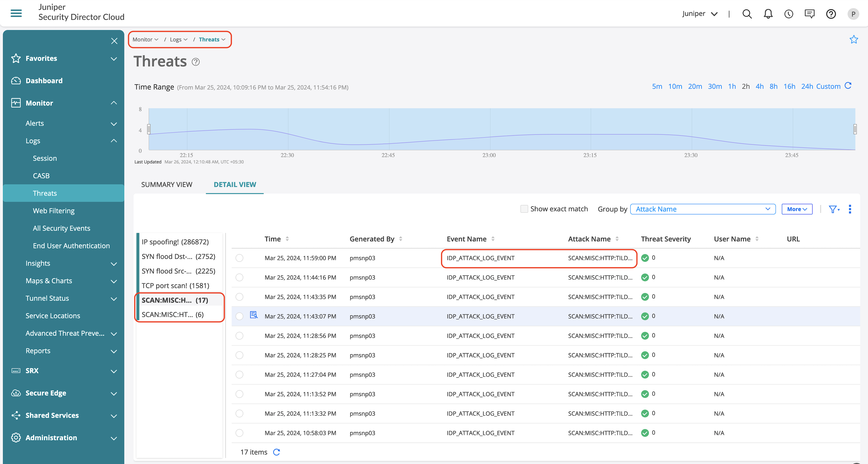Open the notifications bell

[768, 14]
